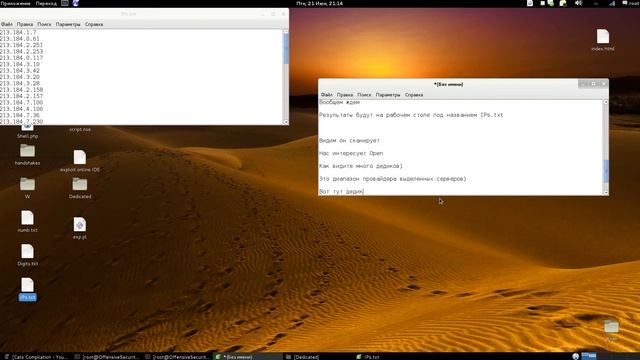This screenshot has width=640, height=360.
Task: Click vertical scrollbar thumb in untitled editor
Action: click(606, 171)
